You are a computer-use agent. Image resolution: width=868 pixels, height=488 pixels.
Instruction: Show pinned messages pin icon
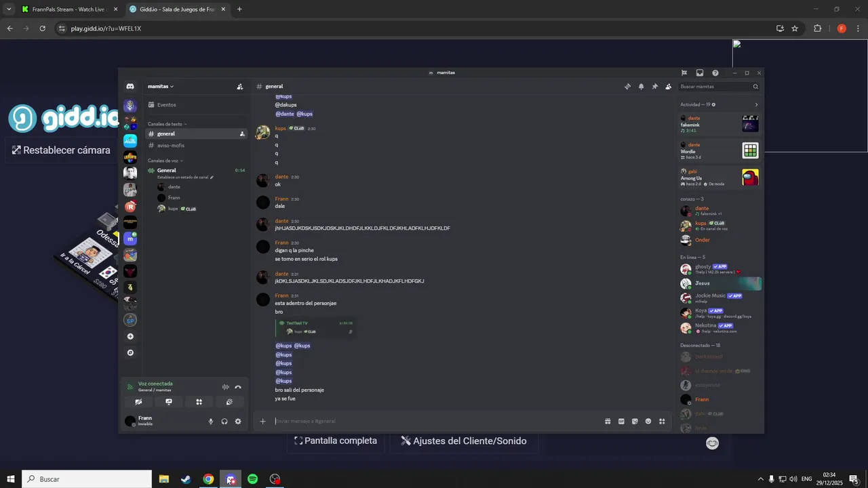(654, 87)
